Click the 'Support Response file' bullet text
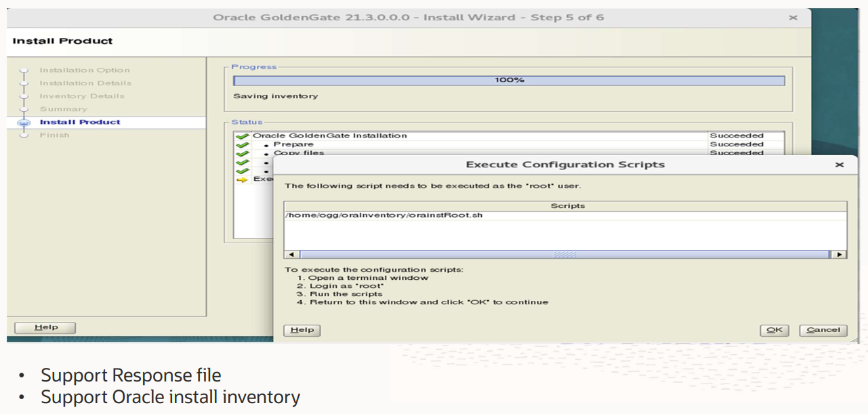Image resolution: width=868 pixels, height=414 pixels. point(131,375)
